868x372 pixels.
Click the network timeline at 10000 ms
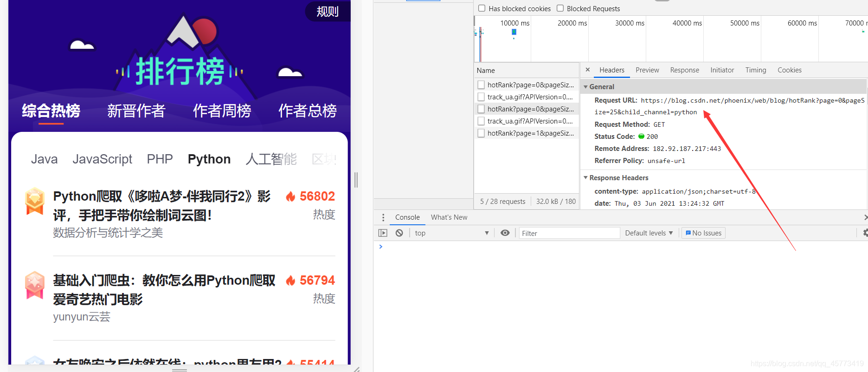tap(515, 23)
